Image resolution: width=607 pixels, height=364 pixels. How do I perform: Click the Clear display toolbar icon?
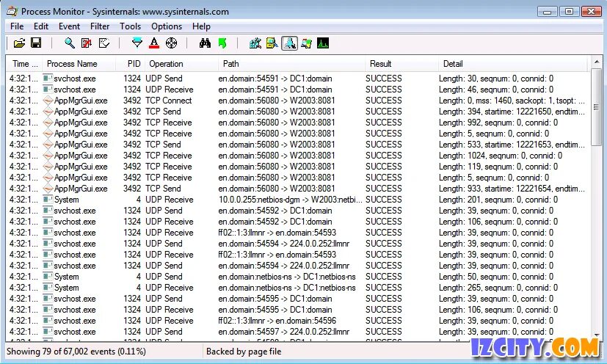pyautogui.click(x=103, y=43)
